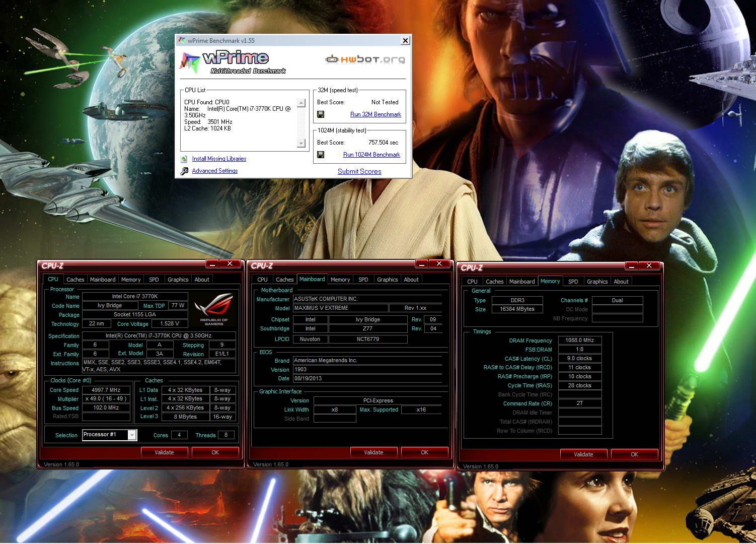Select CPU tab in Mainboard CPU-Z window
The width and height of the screenshot is (756, 544).
263,280
